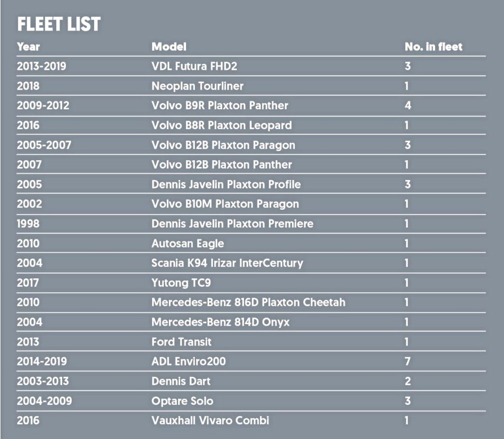Viewport: 504px width, 439px height.
Task: Click Volvo B8R Plaxton Leopard text
Action: coord(221,125)
